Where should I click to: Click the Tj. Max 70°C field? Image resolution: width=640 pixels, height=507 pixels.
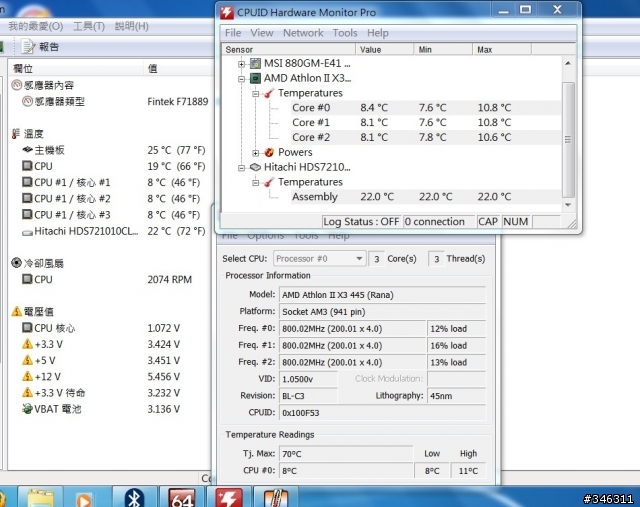coord(346,454)
